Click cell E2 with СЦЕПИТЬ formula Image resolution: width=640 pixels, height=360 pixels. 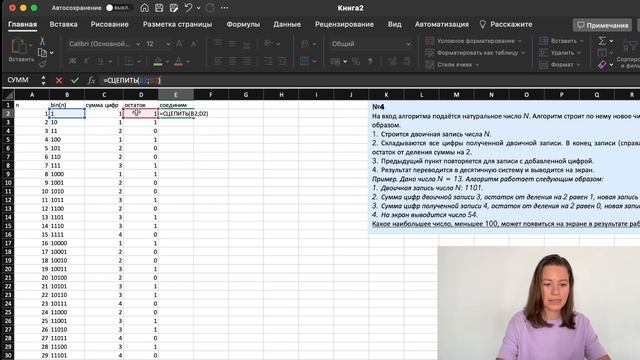(176, 113)
